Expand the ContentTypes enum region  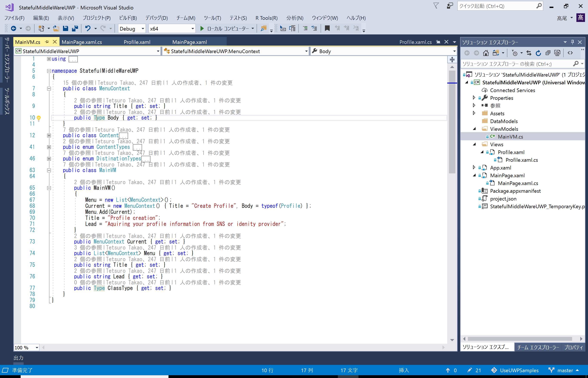(49, 147)
